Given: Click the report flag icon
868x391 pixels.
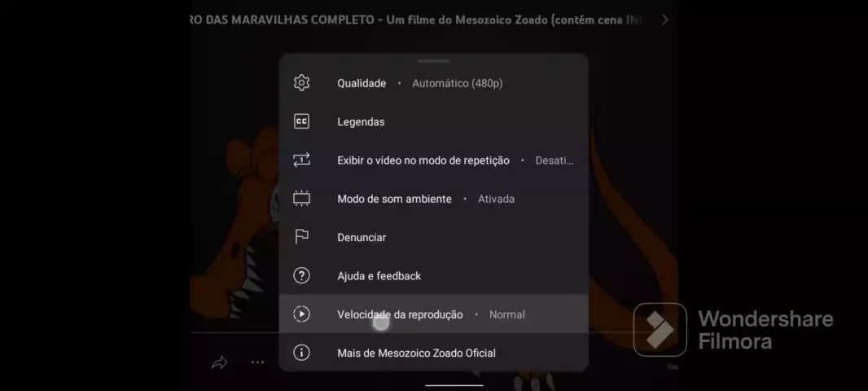Looking at the screenshot, I should pyautogui.click(x=301, y=237).
